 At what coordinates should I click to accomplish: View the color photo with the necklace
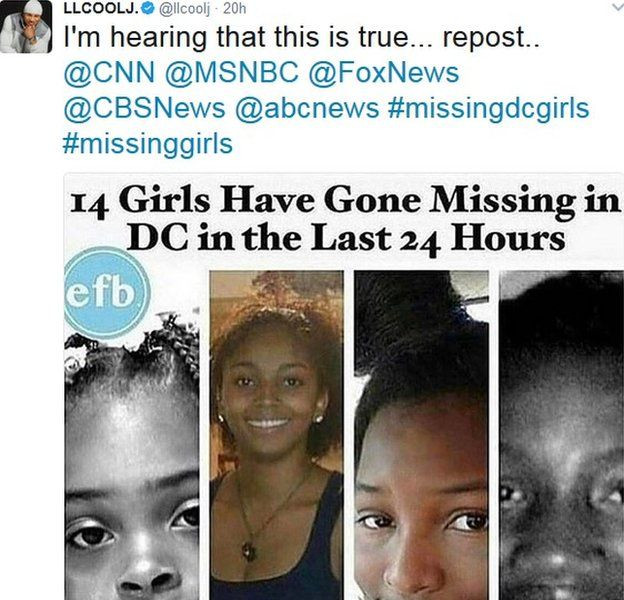277,435
